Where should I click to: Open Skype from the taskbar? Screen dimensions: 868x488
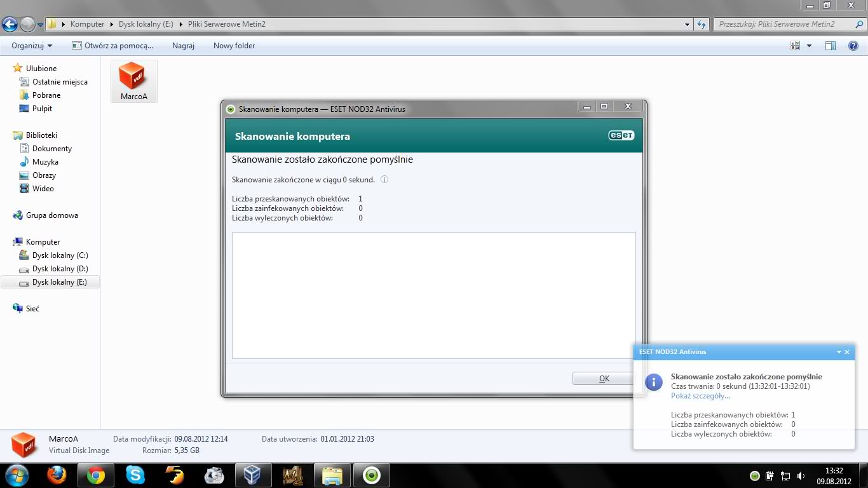(x=135, y=475)
